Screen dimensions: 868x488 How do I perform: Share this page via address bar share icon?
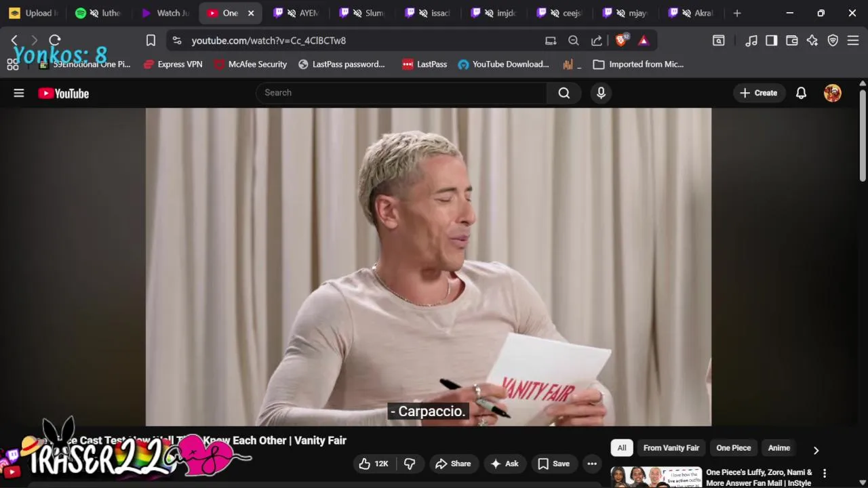597,41
